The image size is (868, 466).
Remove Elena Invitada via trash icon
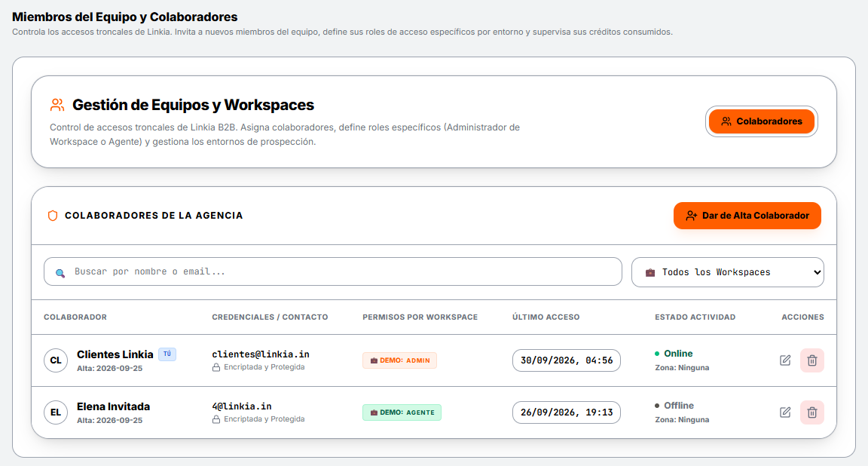click(x=812, y=412)
